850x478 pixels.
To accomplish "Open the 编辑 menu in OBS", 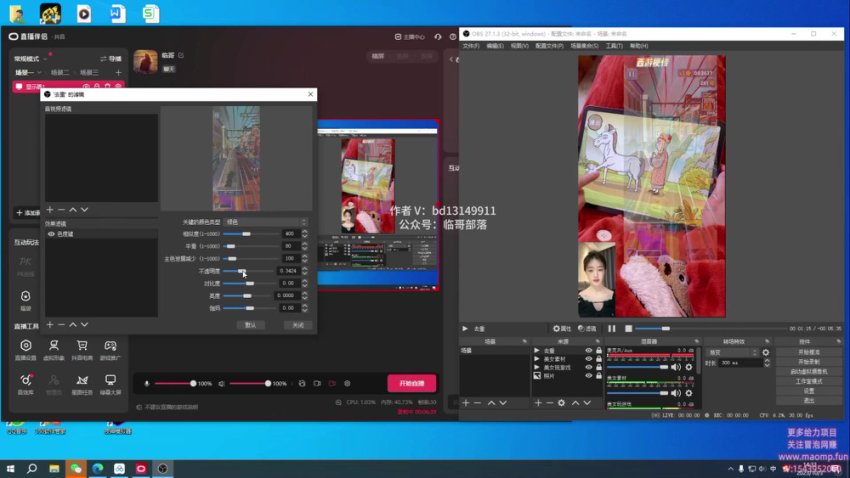I will pos(494,46).
